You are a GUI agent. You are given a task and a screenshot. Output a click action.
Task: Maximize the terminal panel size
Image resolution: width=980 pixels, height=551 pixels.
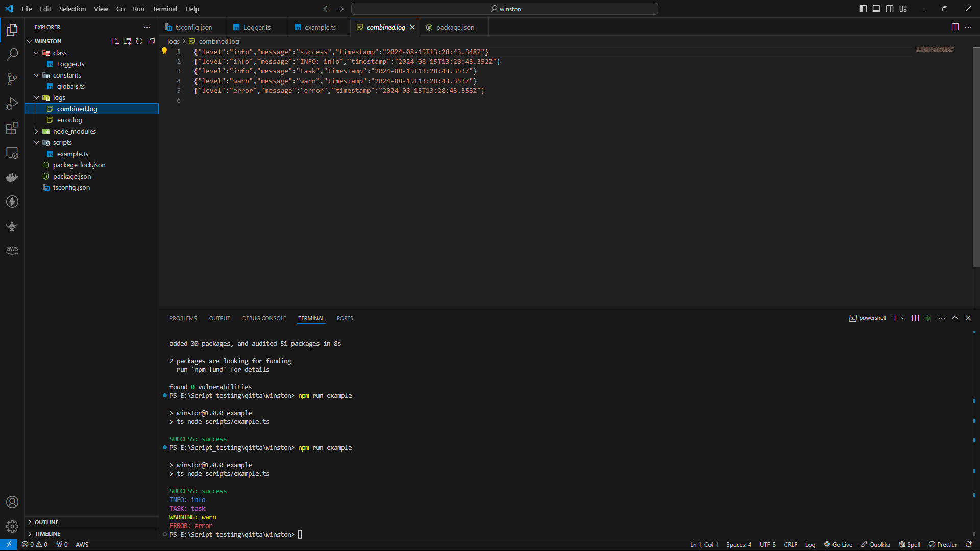pos(955,318)
